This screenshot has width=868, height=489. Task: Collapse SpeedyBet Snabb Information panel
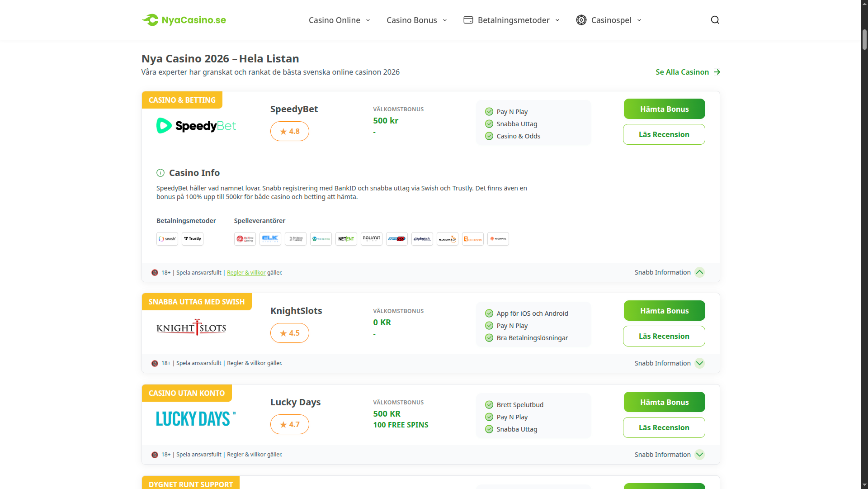point(699,272)
